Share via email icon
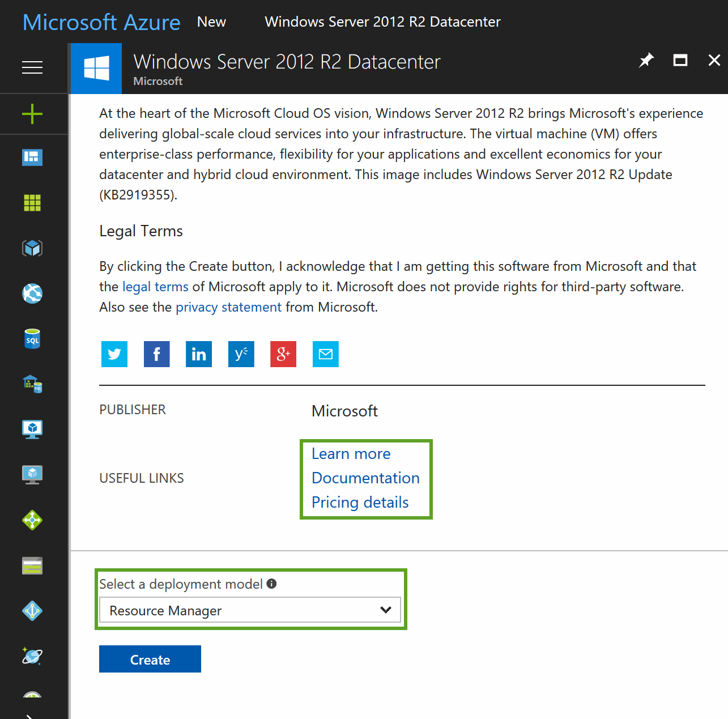The height and width of the screenshot is (719, 728). pos(326,354)
